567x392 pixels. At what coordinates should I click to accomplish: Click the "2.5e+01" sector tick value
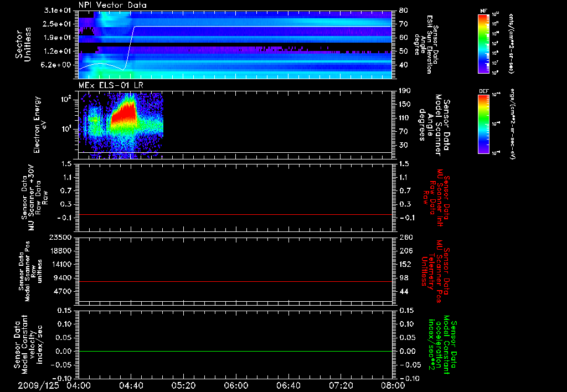(x=58, y=24)
